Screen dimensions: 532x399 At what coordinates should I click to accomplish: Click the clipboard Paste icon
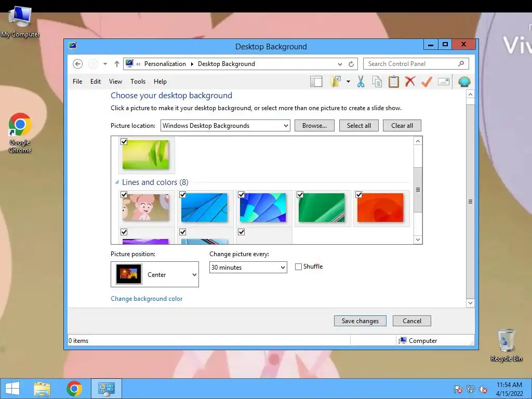point(393,82)
